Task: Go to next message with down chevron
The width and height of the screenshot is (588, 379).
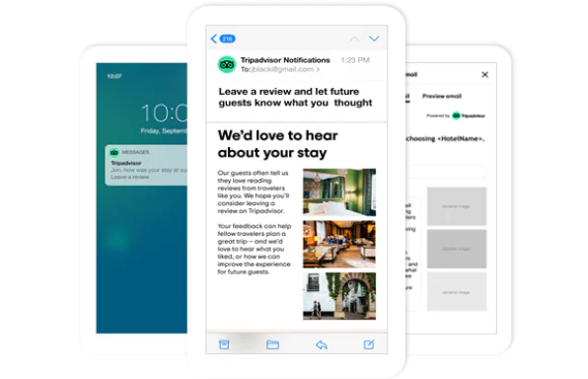Action: click(374, 38)
